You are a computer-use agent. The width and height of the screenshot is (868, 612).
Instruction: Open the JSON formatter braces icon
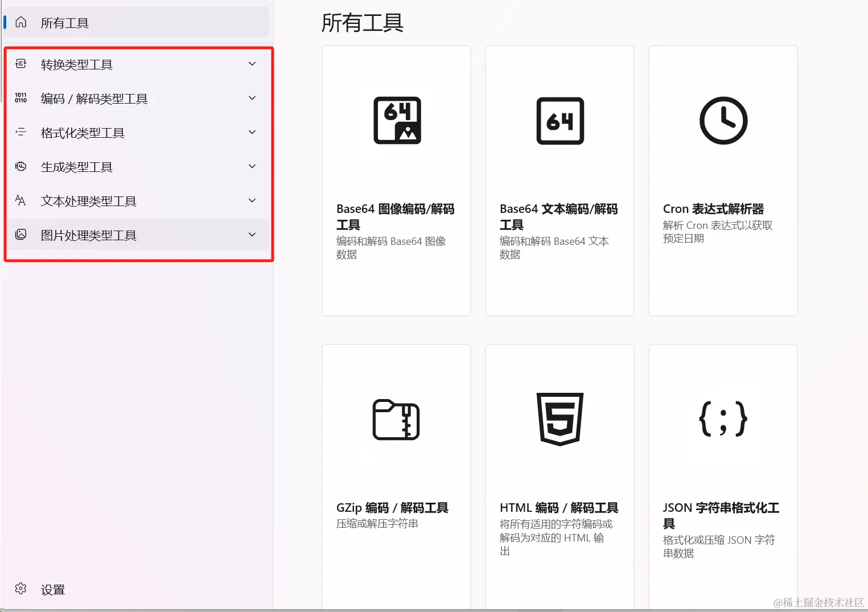click(x=723, y=420)
